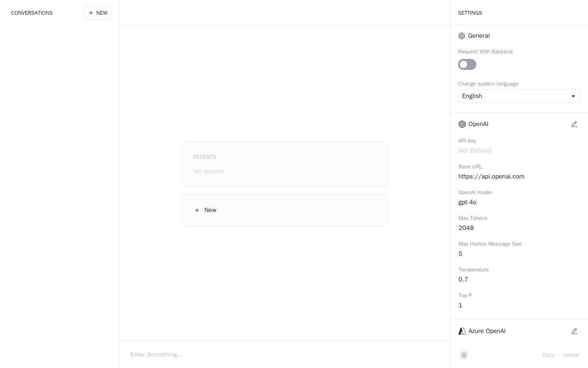
Task: Click the gpt-4o model value
Action: 467,202
